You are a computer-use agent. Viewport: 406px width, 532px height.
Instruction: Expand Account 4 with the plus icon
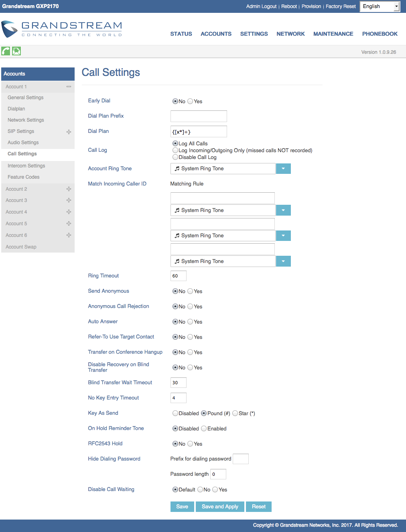[69, 212]
